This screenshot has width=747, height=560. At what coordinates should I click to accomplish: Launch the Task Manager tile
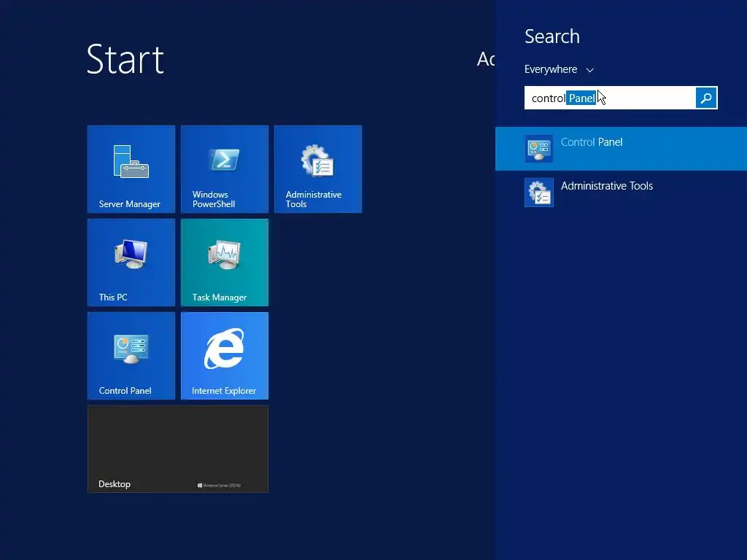[225, 262]
